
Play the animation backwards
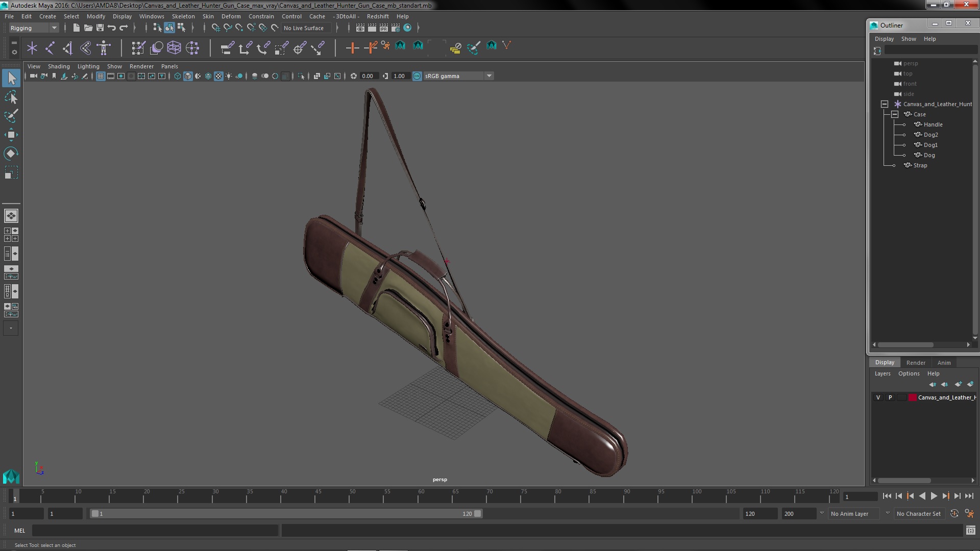[922, 496]
